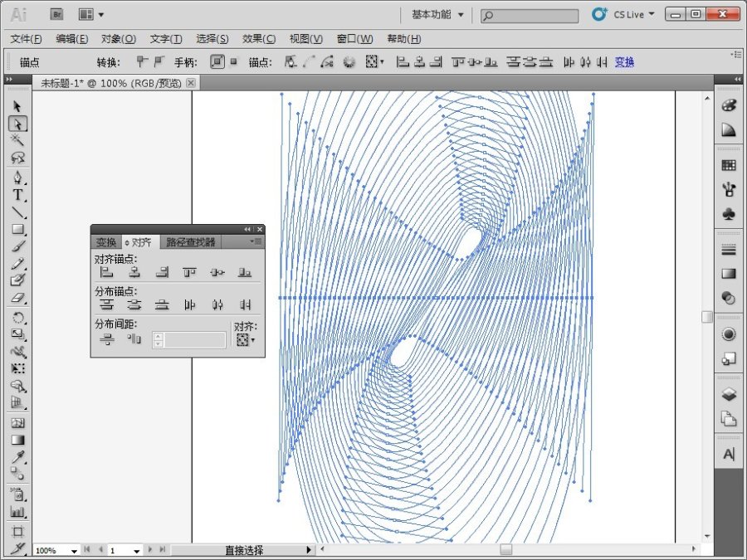747x560 pixels.
Task: Click the vertical scrollbar thumb
Action: pos(707,317)
